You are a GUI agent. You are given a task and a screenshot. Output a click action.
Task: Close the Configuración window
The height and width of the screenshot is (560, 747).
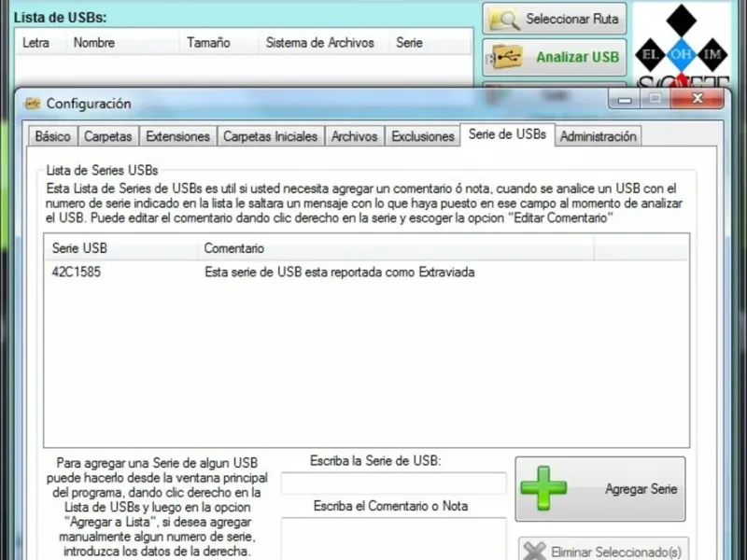[x=698, y=98]
